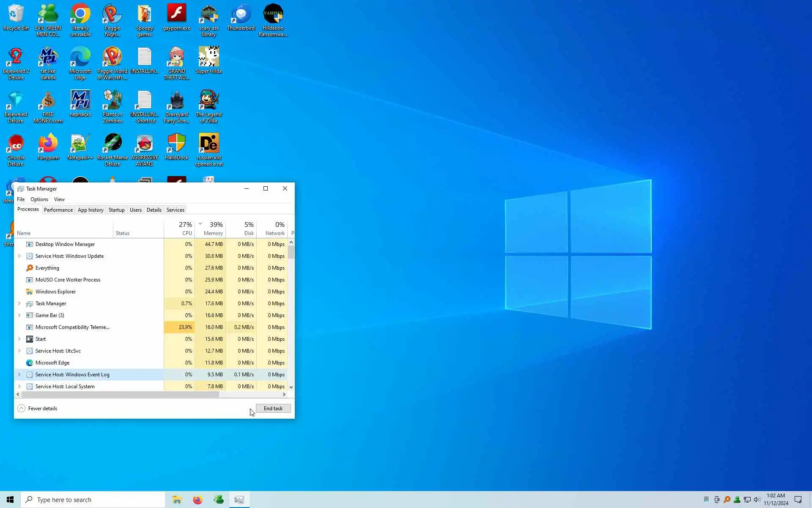
Task: Click the horizontal scrollbar right arrow
Action: coord(284,394)
